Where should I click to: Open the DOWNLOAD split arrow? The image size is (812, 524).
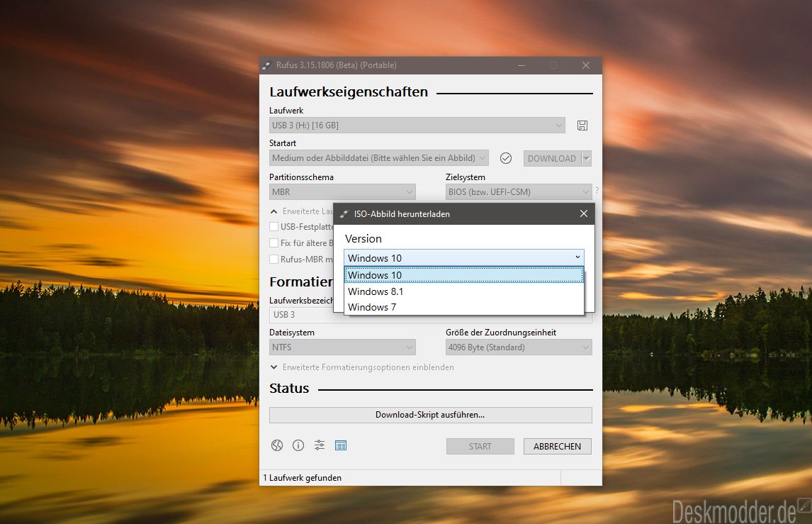(x=586, y=159)
